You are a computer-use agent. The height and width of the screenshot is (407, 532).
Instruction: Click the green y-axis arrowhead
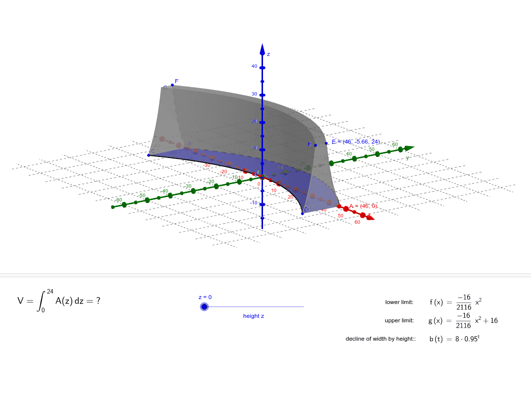click(x=410, y=148)
